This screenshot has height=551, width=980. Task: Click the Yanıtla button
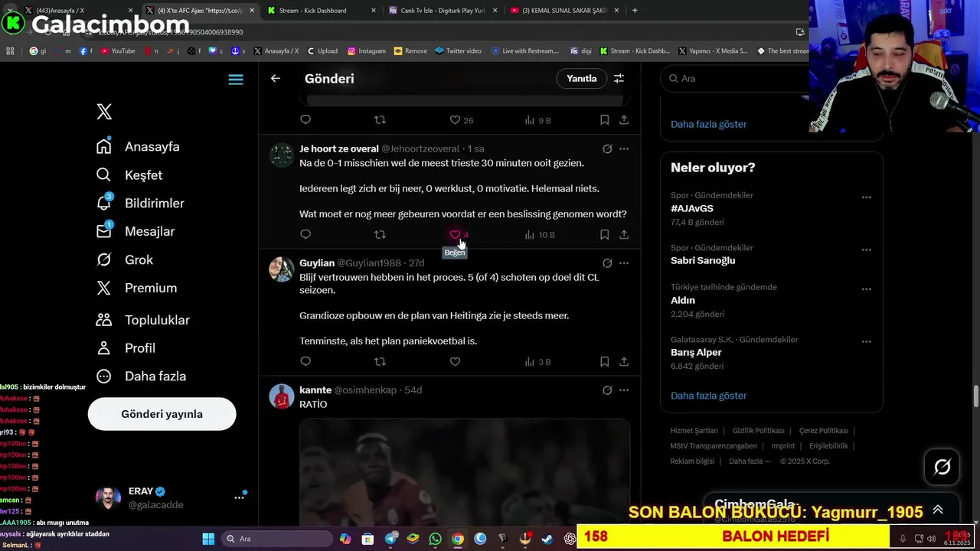pos(581,78)
